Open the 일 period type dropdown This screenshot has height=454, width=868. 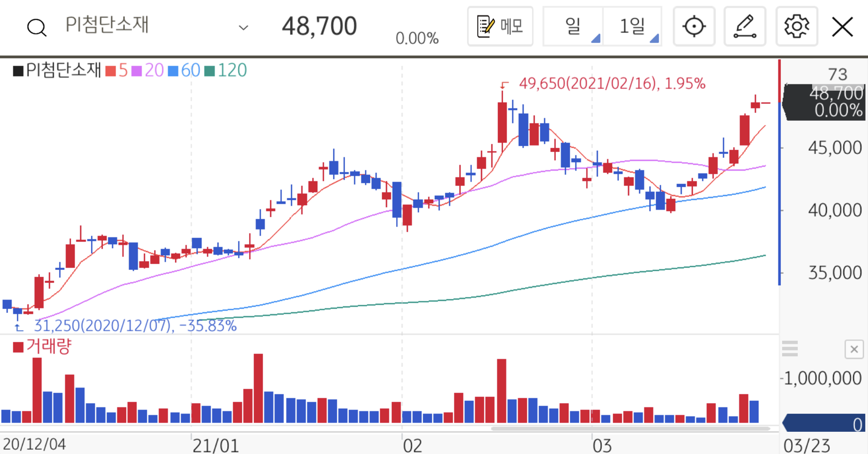[573, 26]
